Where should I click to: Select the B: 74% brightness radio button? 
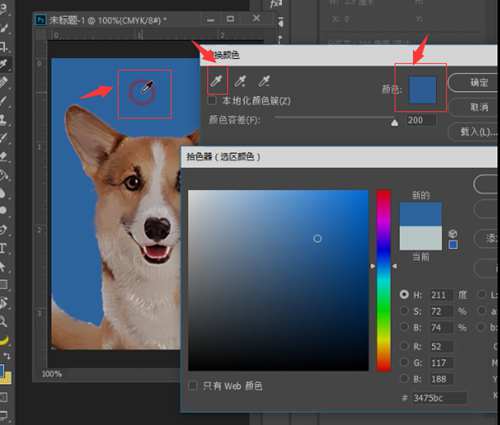(x=404, y=327)
